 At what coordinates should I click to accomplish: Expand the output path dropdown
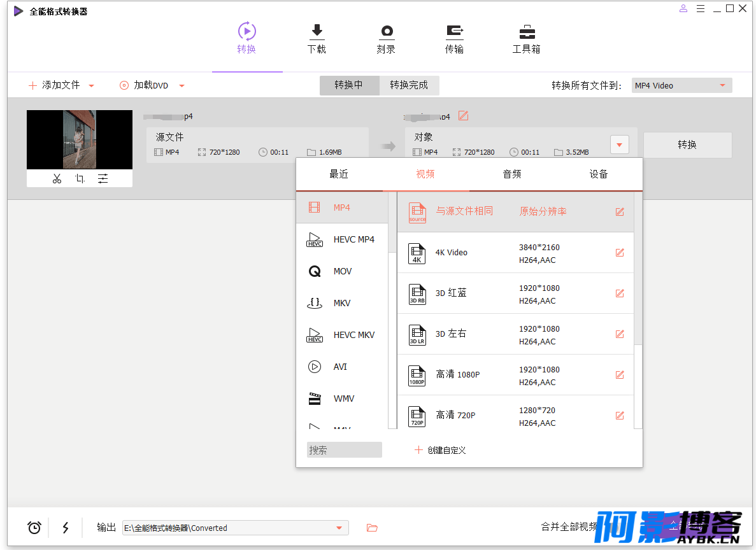(339, 528)
